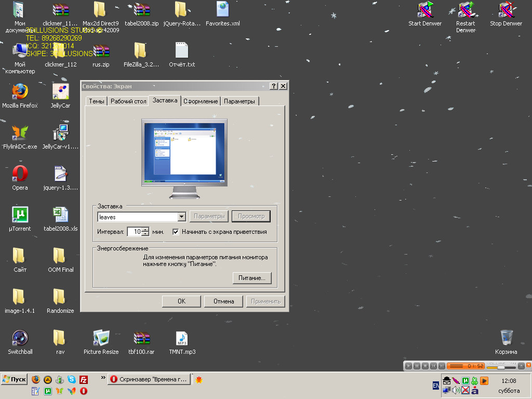The width and height of the screenshot is (532, 399).
Task: Click the Opera desktop shortcut
Action: [20, 174]
